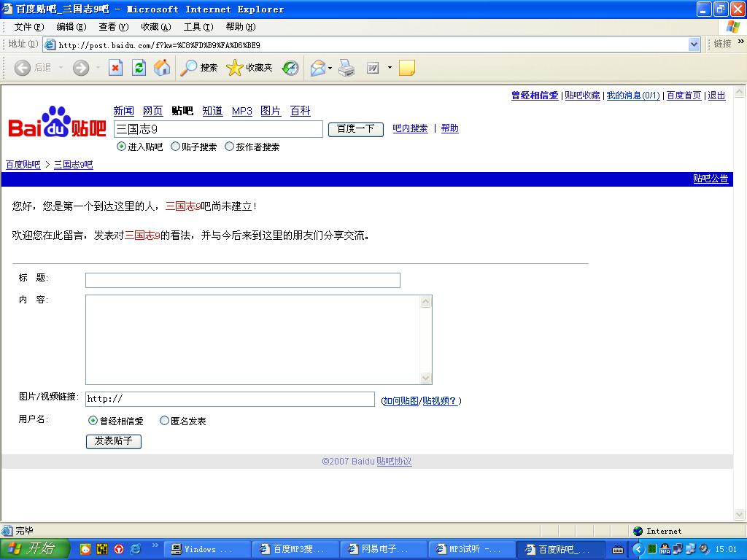
Task: Stop page loading with the red X icon
Action: 115,68
